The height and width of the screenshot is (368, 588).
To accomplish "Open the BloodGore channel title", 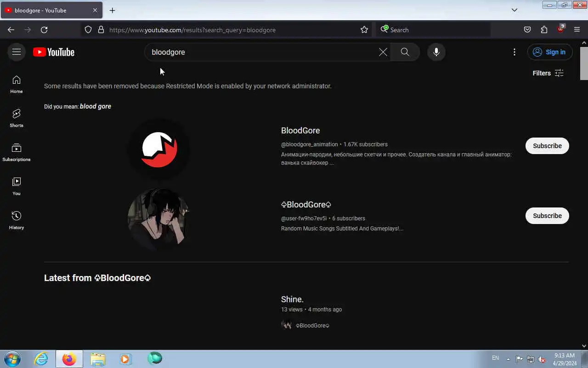I will point(300,131).
